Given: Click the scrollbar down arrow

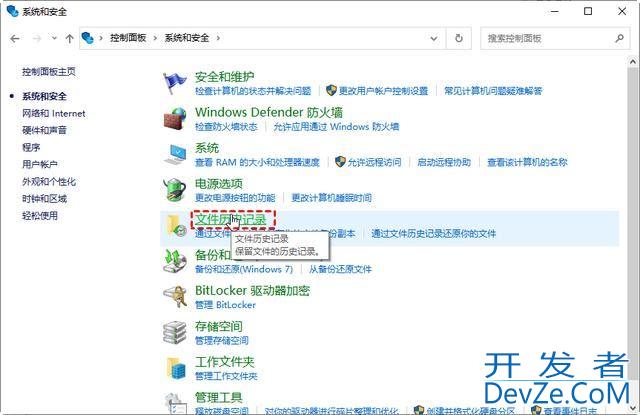Looking at the screenshot, I should pos(633,407).
